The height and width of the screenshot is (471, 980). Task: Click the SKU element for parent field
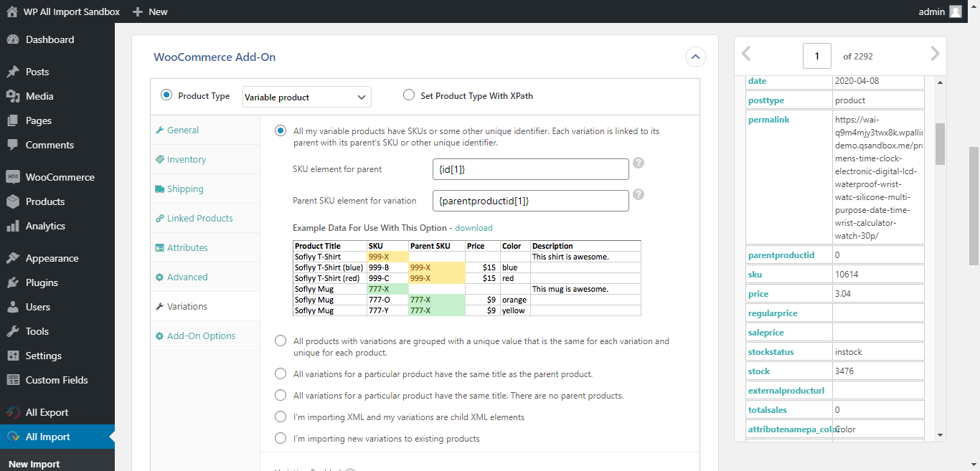531,169
